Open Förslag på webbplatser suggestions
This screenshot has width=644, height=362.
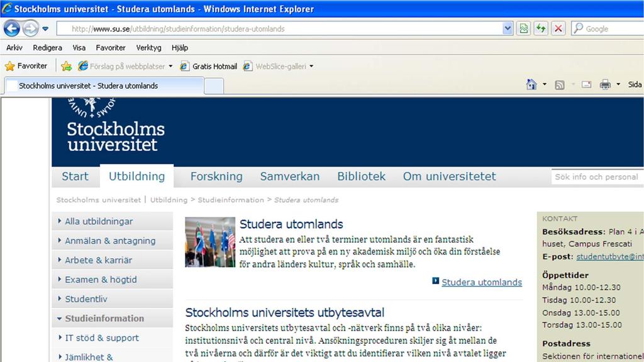point(125,66)
